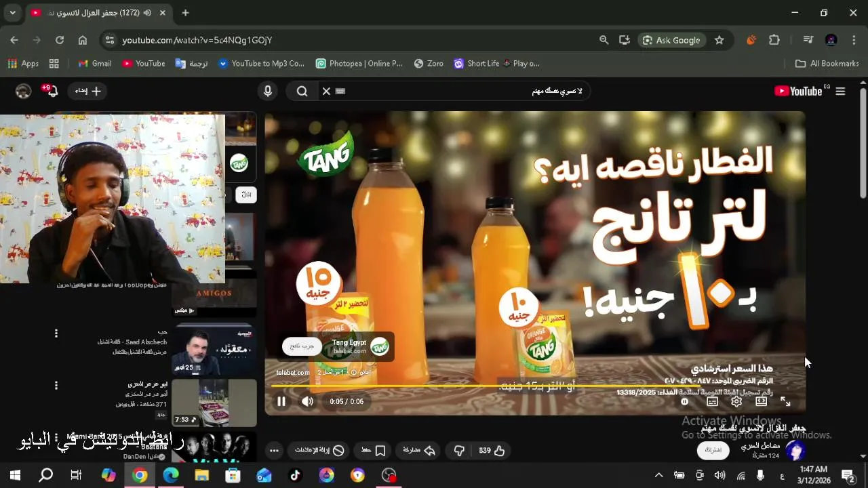The width and height of the screenshot is (868, 488).
Task: Pause the playing Tang ad video
Action: (281, 401)
